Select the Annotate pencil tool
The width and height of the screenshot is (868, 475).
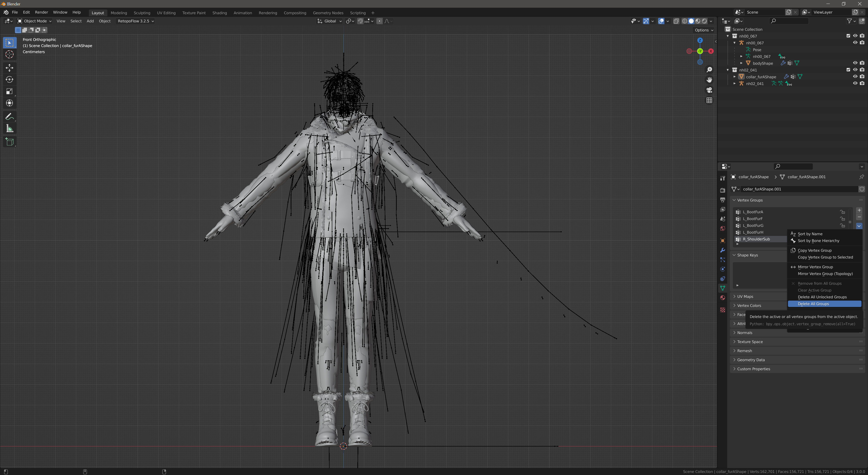(x=9, y=117)
